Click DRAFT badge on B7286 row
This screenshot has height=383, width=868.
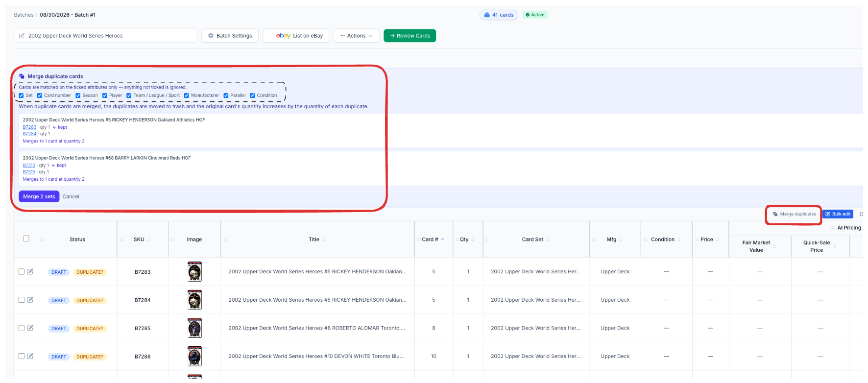point(59,357)
